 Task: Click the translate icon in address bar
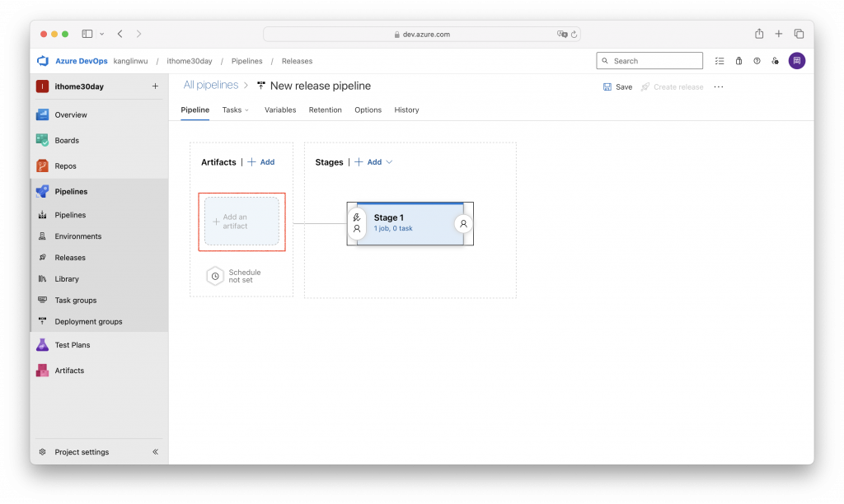click(562, 34)
